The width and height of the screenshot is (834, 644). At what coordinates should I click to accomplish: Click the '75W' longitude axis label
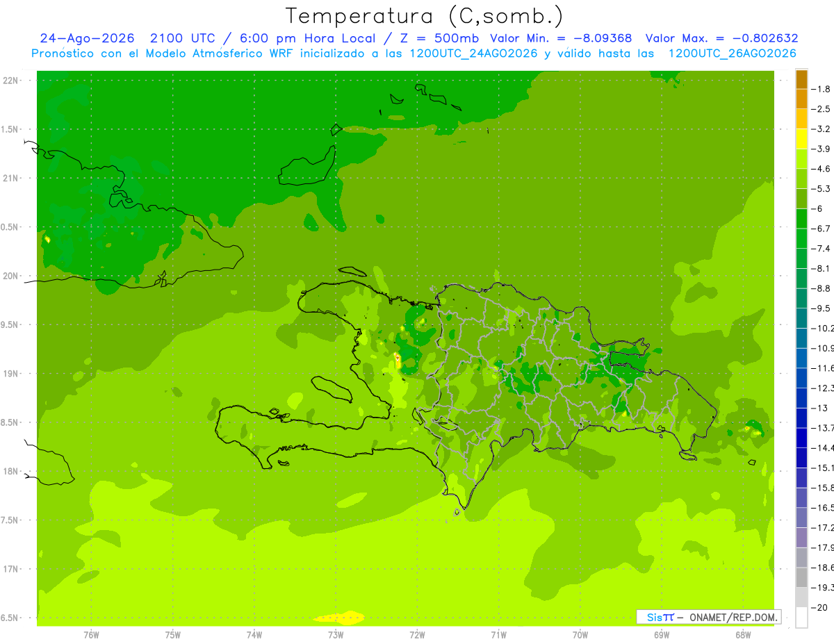click(x=173, y=635)
